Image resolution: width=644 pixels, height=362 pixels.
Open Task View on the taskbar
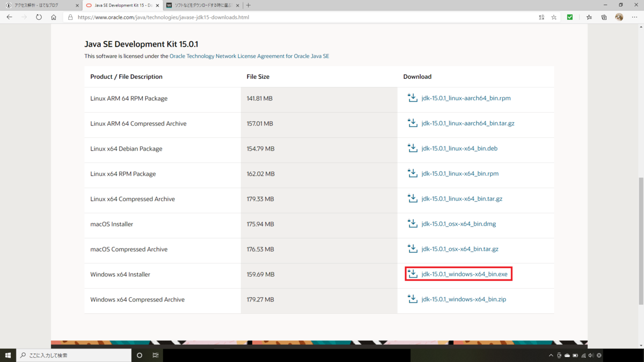[x=155, y=355]
